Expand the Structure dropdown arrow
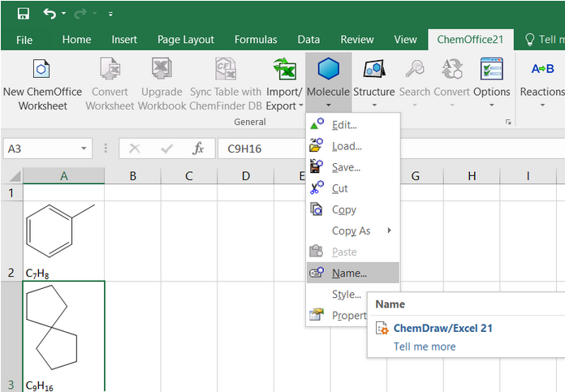 (374, 106)
